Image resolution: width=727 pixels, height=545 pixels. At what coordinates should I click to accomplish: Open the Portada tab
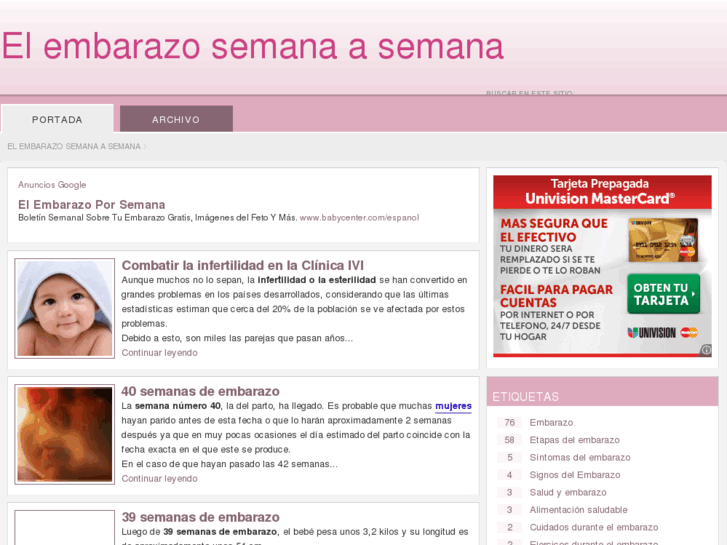[x=57, y=119]
